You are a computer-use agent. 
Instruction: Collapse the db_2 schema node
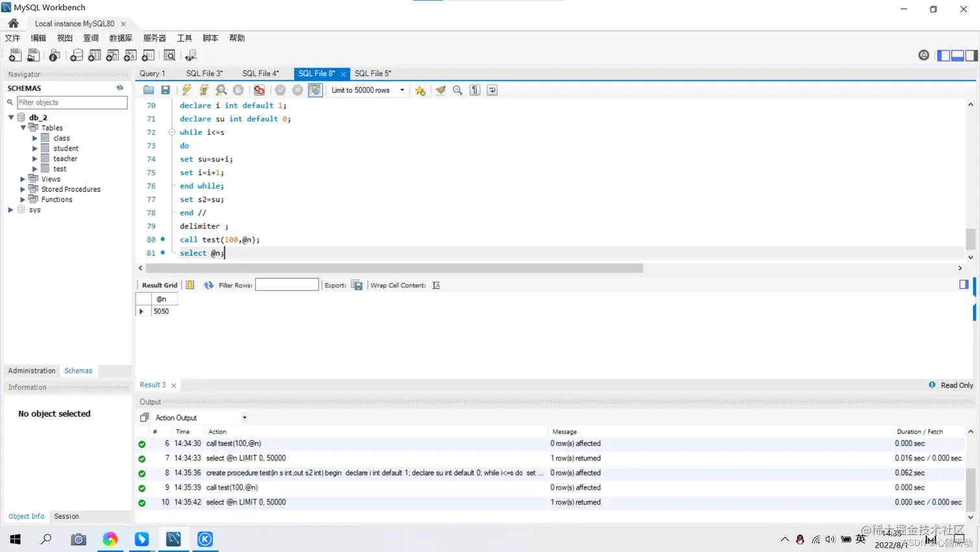coord(11,117)
